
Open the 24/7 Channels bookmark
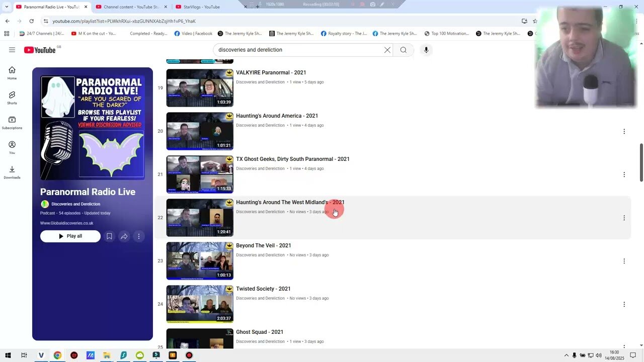click(42, 34)
